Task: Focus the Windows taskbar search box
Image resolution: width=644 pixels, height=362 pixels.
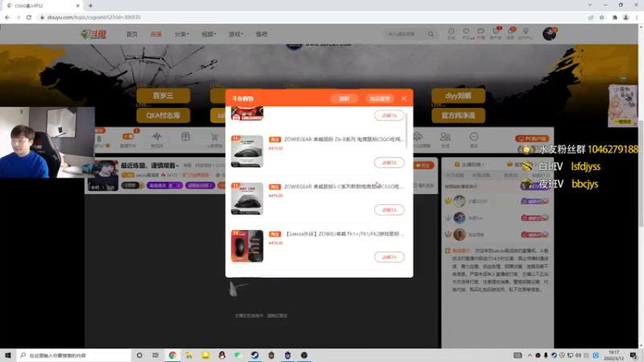Action: coord(74,355)
